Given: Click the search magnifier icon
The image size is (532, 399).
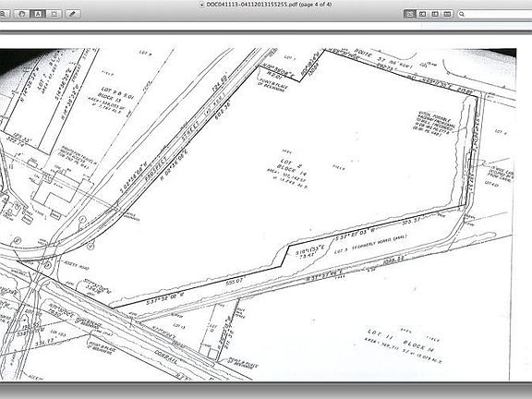Looking at the screenshot, I should point(462,14).
